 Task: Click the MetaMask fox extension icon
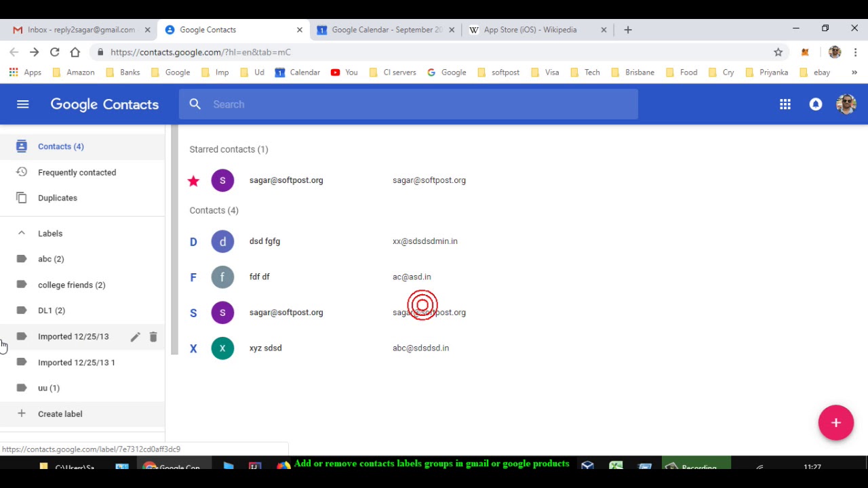805,52
